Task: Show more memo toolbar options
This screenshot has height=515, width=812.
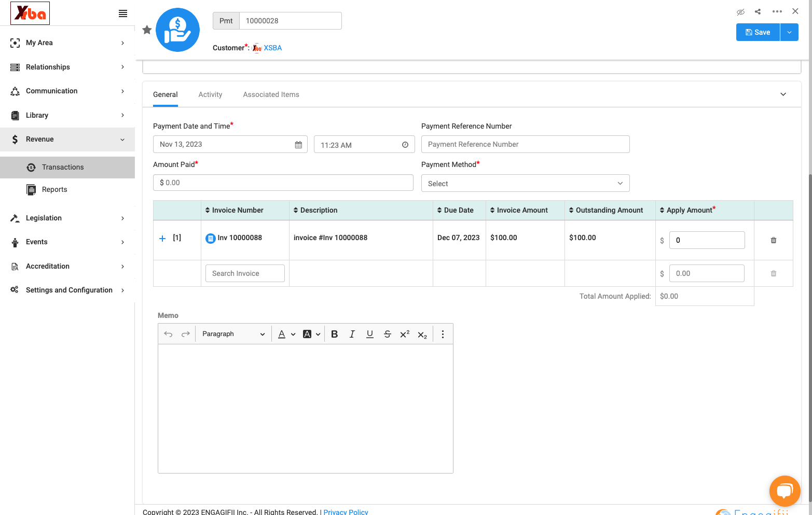Action: (443, 334)
